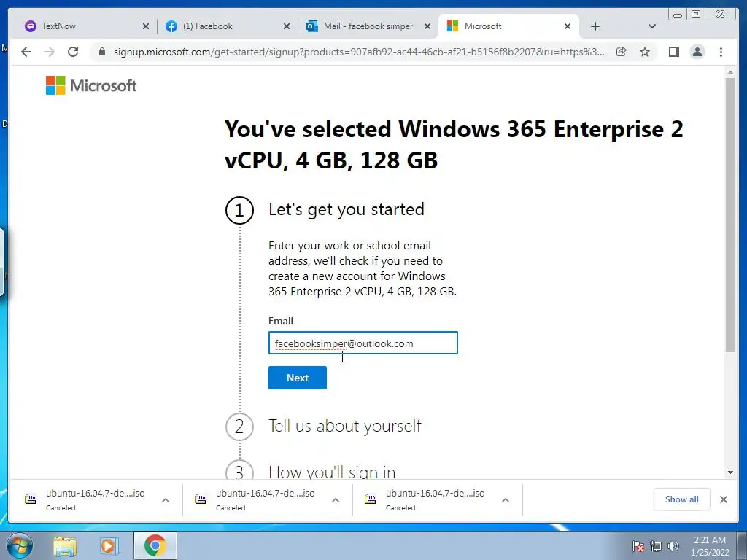The width and height of the screenshot is (747, 560).
Task: Share this page from the address bar
Action: coord(622,52)
